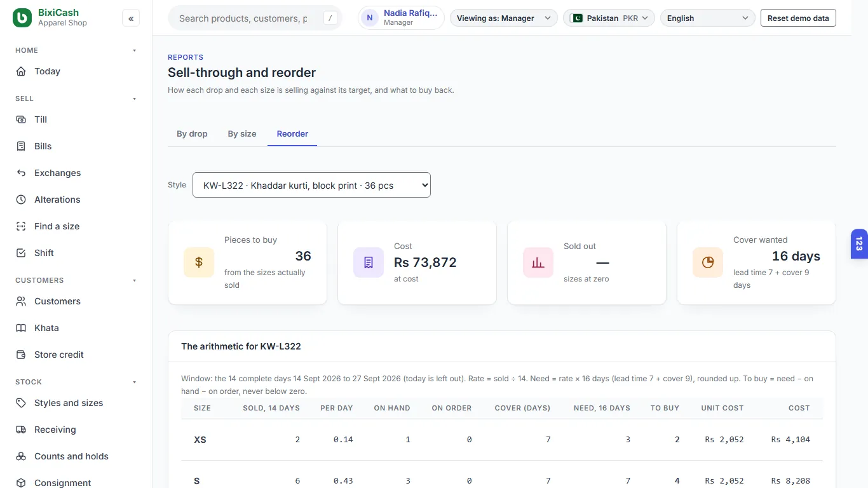Open the Today home icon

coord(22,71)
